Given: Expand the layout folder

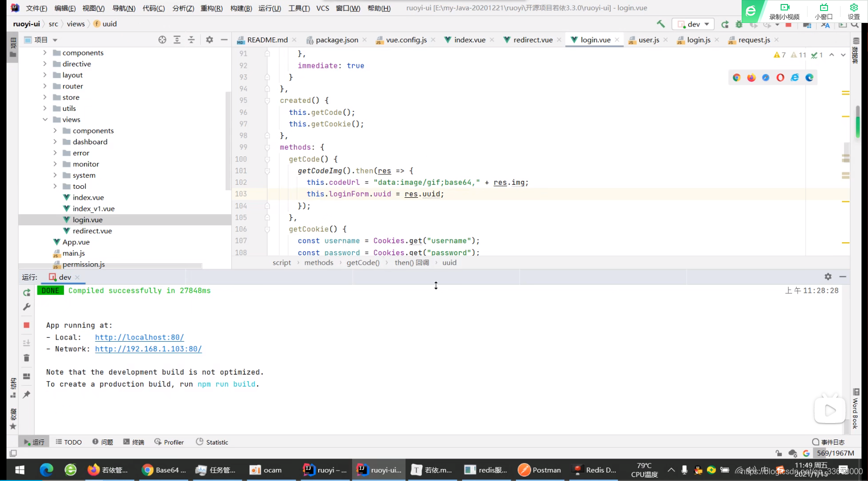Looking at the screenshot, I should (x=45, y=75).
